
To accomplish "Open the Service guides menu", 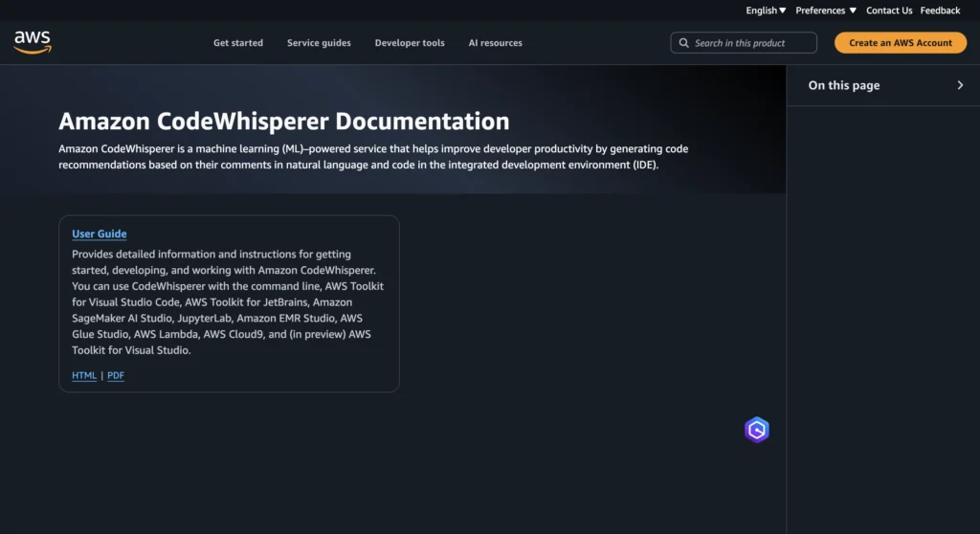I will [x=319, y=42].
